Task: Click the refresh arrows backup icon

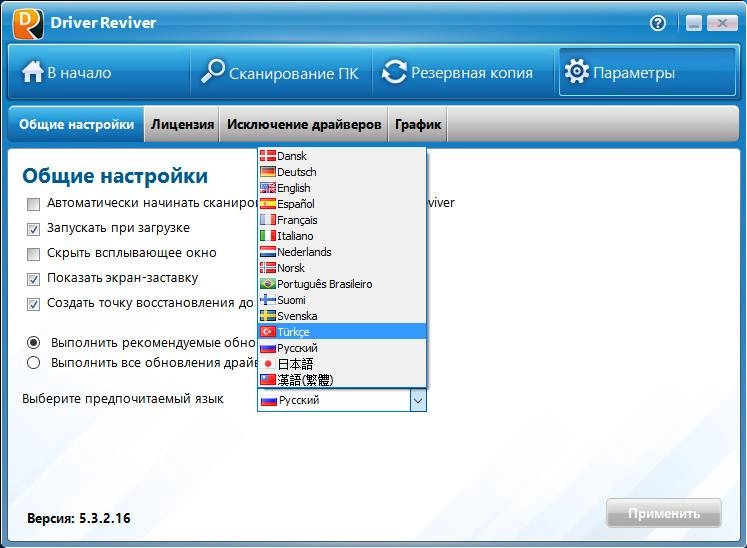Action: point(394,72)
